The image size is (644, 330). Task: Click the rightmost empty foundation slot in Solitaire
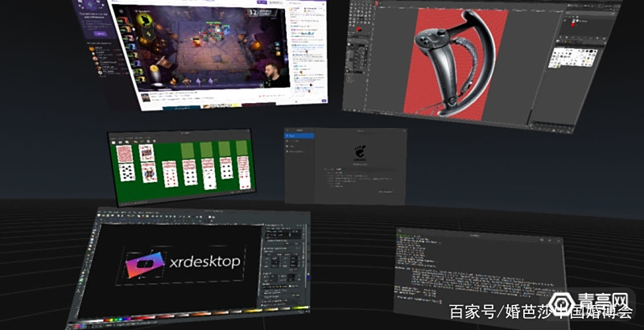242,148
